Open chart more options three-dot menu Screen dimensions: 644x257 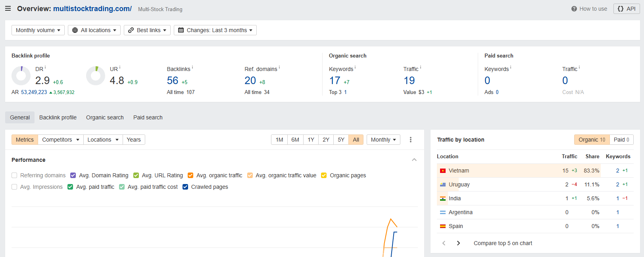tap(411, 140)
